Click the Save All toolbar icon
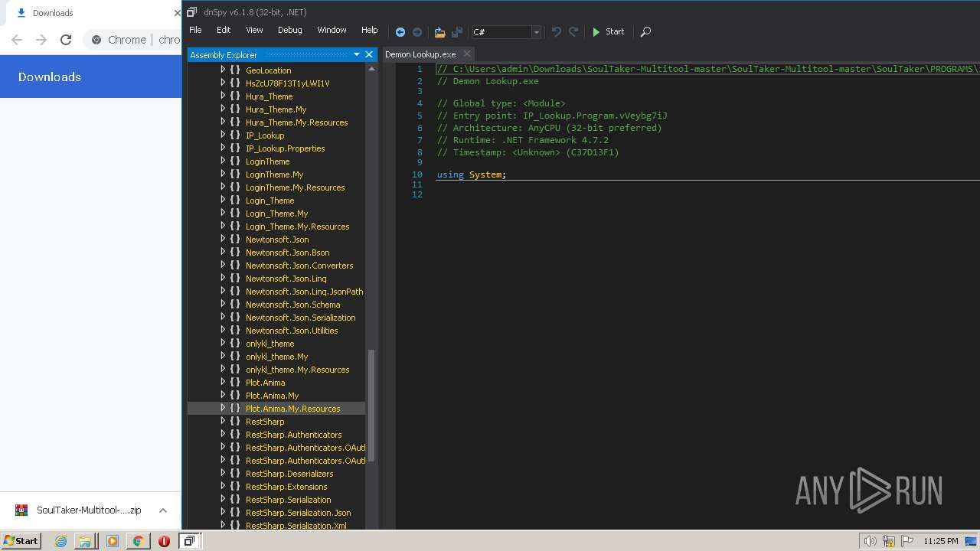This screenshot has width=980, height=551. [457, 32]
